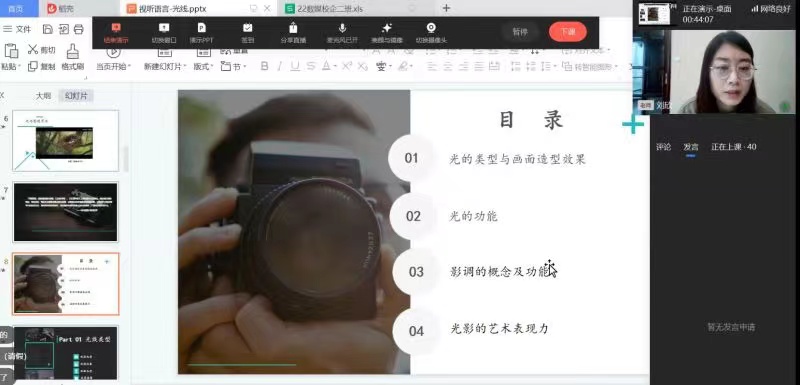Open the 版式 (layout) dropdown
The image size is (800, 385).
click(203, 66)
